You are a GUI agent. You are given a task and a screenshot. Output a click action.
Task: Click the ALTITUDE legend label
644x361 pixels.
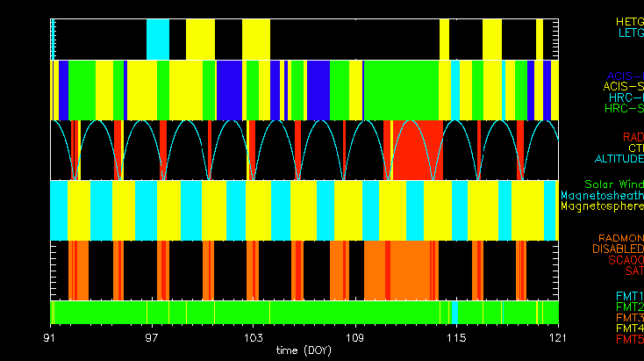[619, 159]
